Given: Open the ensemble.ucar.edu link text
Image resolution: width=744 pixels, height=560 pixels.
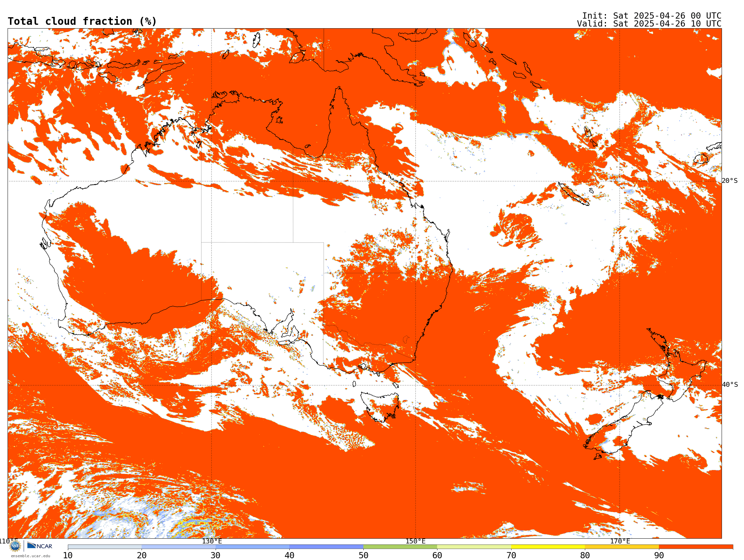Looking at the screenshot, I should [x=31, y=556].
